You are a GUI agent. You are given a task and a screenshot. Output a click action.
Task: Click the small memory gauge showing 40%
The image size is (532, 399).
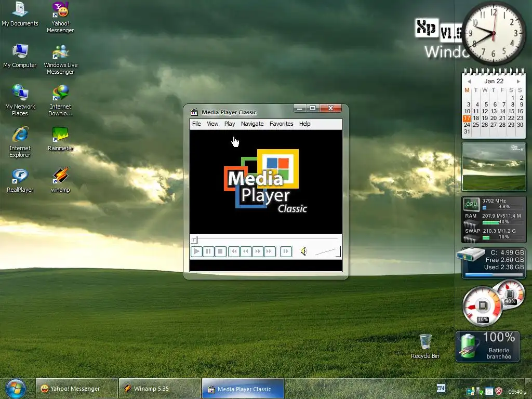[510, 294]
